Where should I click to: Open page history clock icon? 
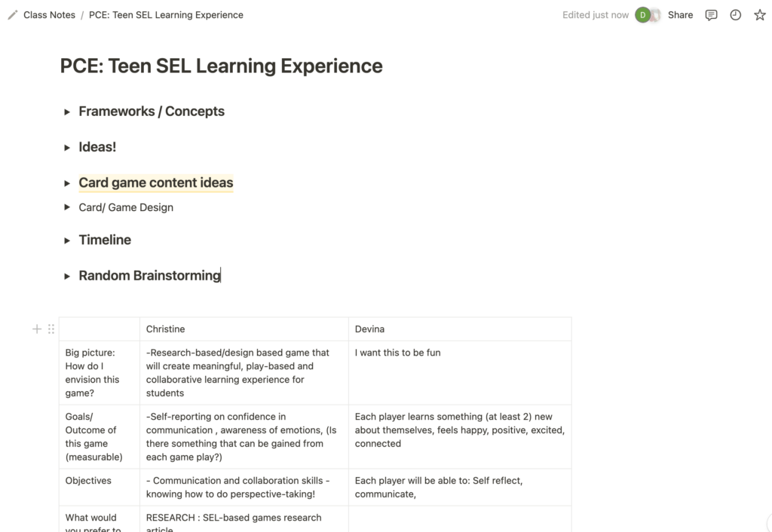pos(735,15)
